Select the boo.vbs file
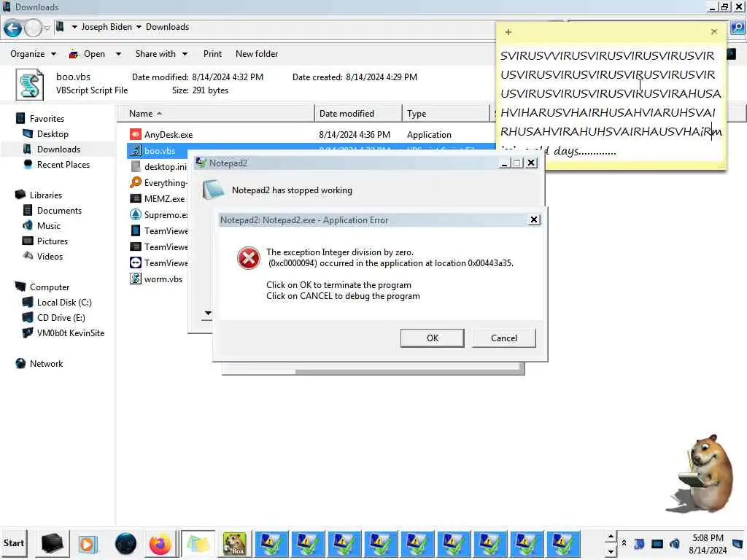 pos(160,150)
